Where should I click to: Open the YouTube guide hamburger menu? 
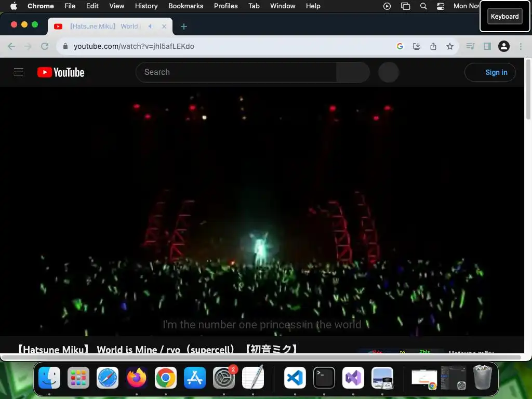tap(19, 72)
